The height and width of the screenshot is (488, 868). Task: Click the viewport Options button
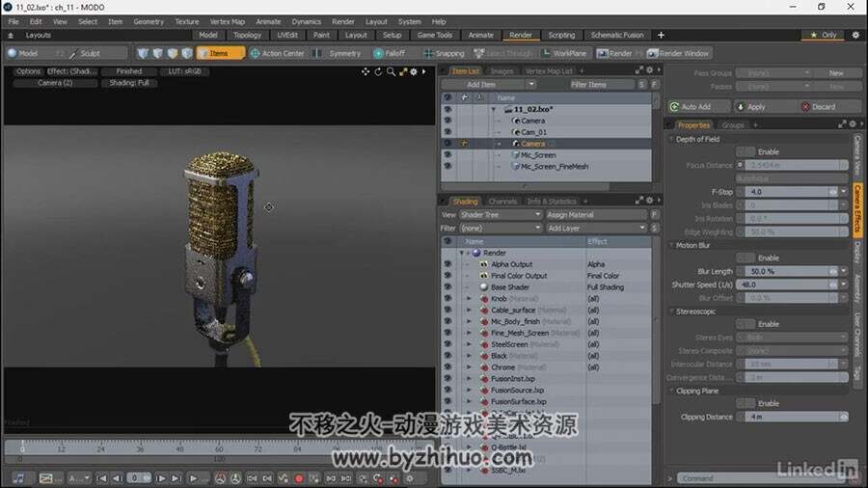pos(28,71)
